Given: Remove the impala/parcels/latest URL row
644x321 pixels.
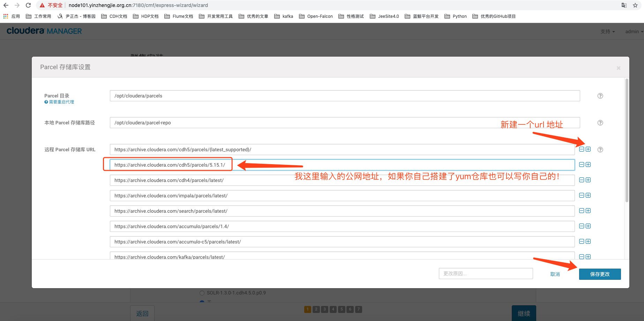Looking at the screenshot, I should (582, 195).
